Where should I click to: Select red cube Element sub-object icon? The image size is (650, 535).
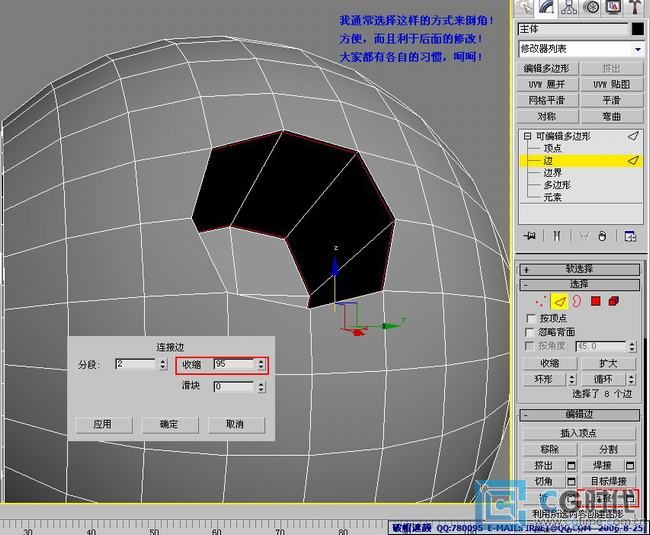(x=614, y=301)
